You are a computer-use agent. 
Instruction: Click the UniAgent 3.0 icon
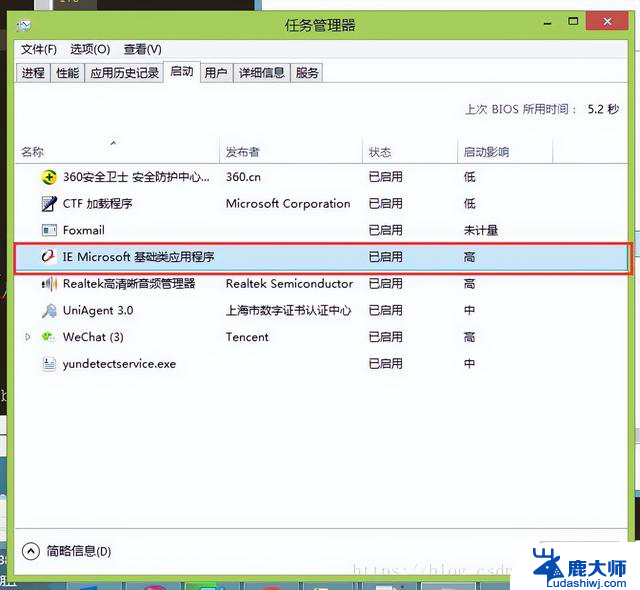click(x=49, y=310)
